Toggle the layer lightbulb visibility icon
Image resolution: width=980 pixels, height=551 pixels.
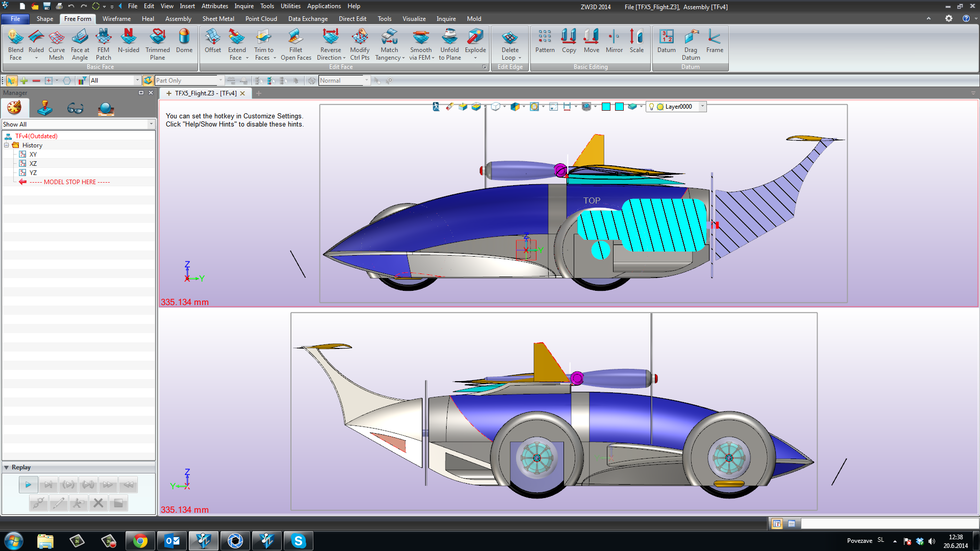pyautogui.click(x=651, y=107)
